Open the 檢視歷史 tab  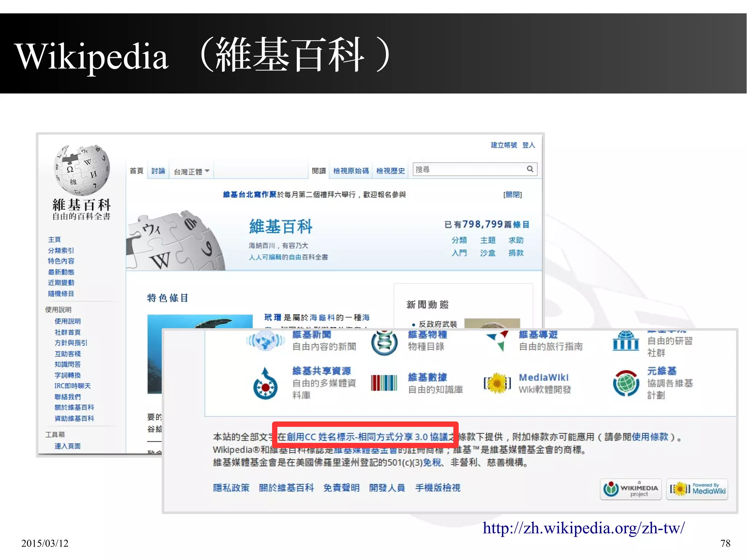click(390, 171)
